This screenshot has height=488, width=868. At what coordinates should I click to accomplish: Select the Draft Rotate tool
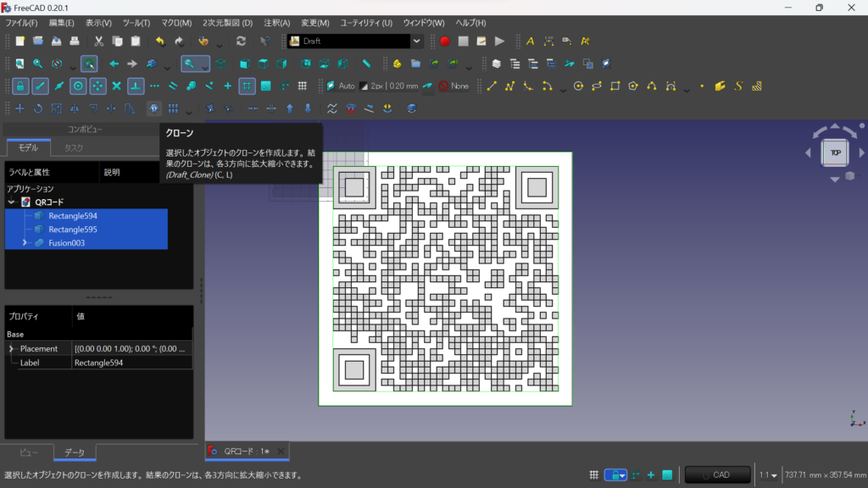pos(38,108)
